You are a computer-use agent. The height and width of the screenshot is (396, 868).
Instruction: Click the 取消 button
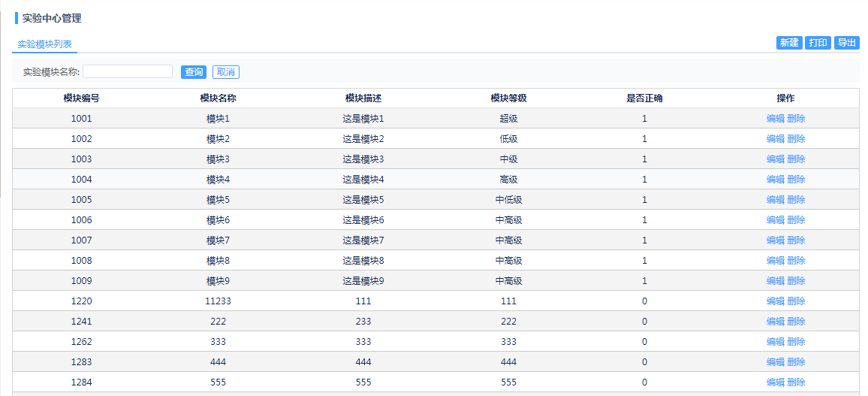coord(226,72)
